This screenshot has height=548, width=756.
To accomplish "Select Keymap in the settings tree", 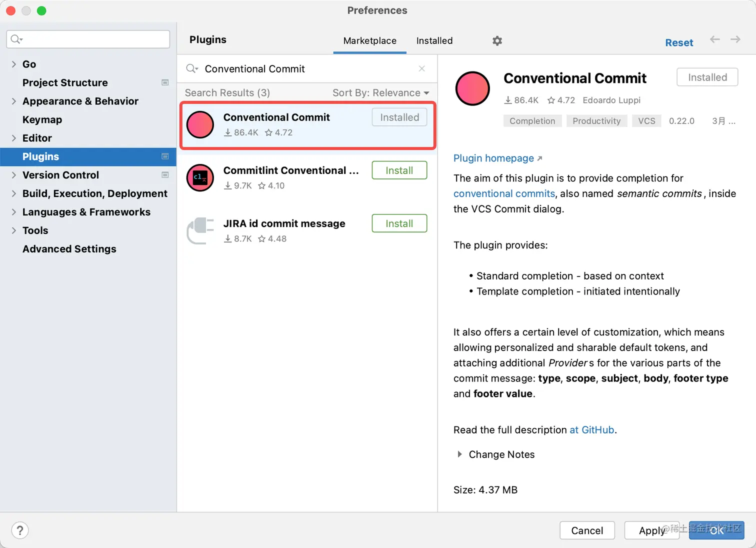I will [x=42, y=119].
